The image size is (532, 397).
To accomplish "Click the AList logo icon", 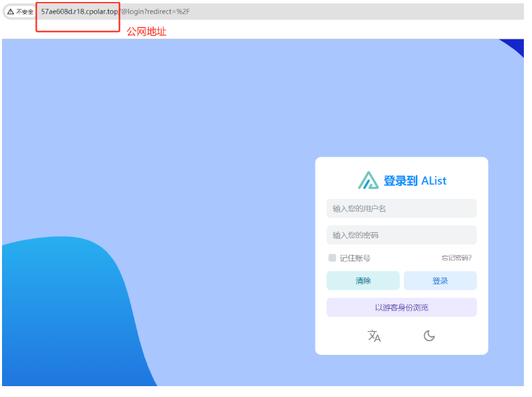I will pos(368,181).
